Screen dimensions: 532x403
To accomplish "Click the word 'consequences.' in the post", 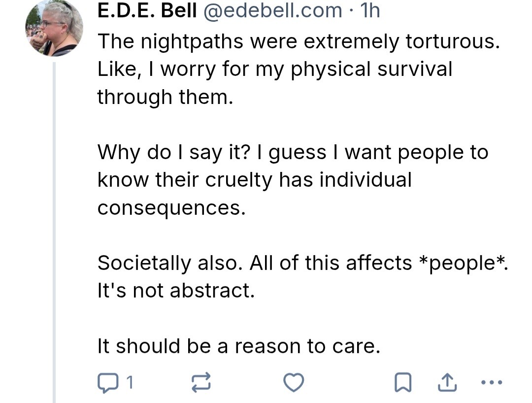I will pyautogui.click(x=171, y=207).
